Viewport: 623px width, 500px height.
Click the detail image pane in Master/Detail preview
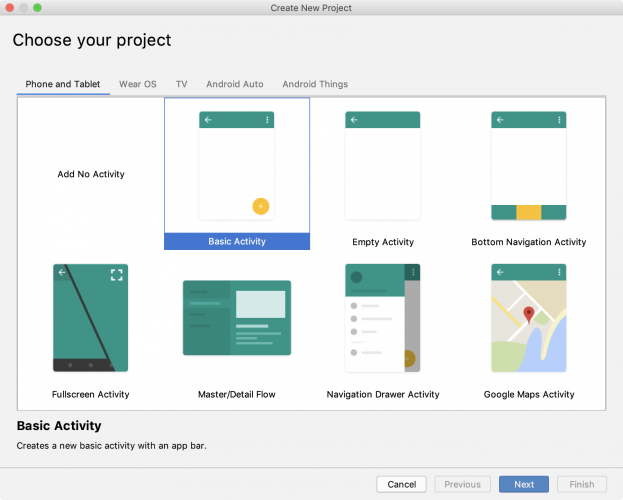[x=261, y=304]
